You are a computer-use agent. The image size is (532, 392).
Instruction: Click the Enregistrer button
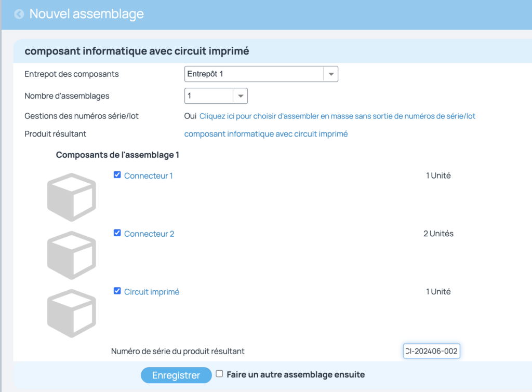click(x=176, y=375)
